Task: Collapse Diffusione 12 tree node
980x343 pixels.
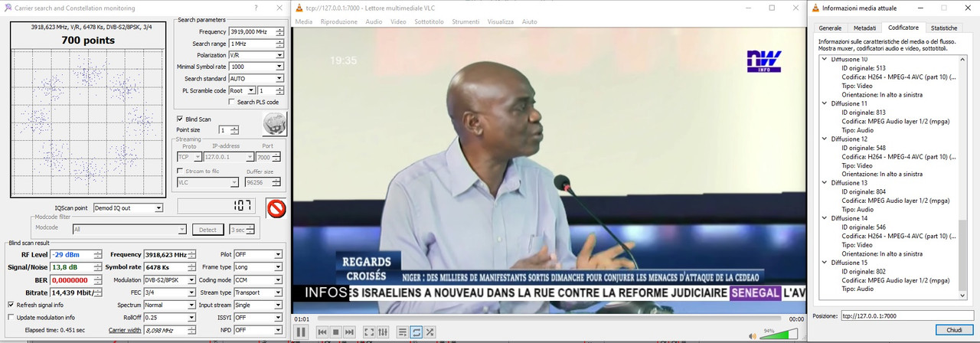Action: (825, 139)
